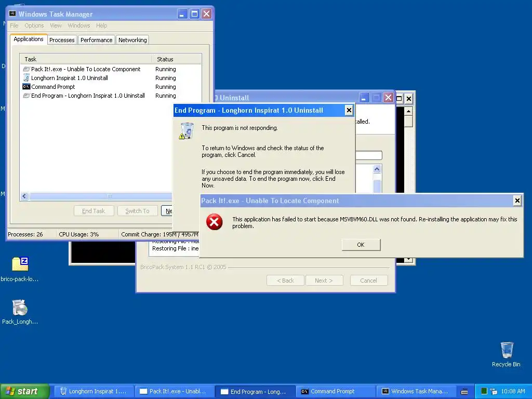
Task: Click the End Task button
Action: (94, 211)
